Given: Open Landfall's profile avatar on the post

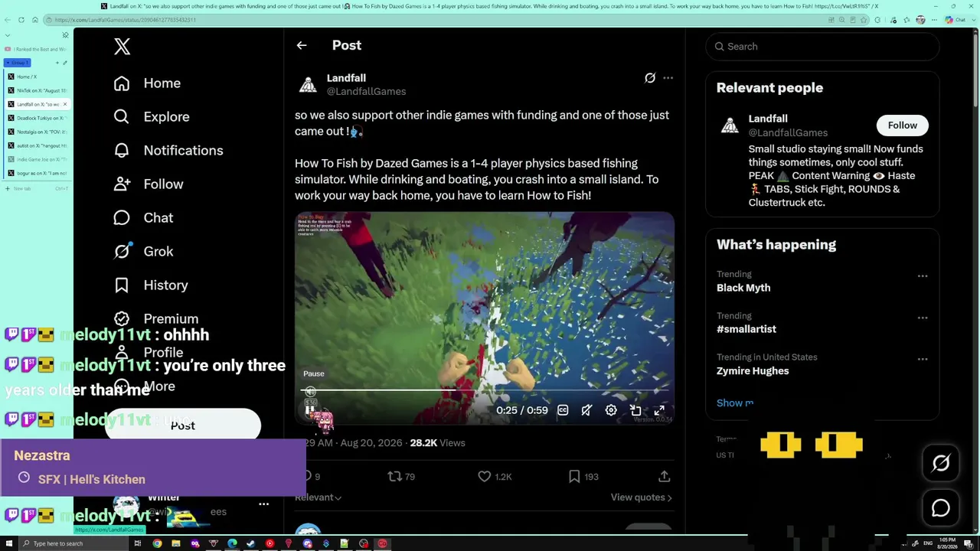Looking at the screenshot, I should point(308,84).
